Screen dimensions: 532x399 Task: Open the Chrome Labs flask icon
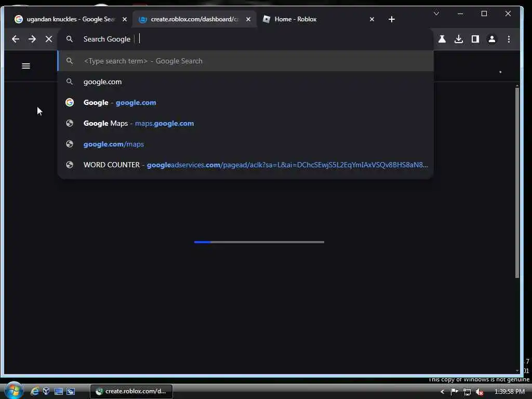(x=442, y=39)
